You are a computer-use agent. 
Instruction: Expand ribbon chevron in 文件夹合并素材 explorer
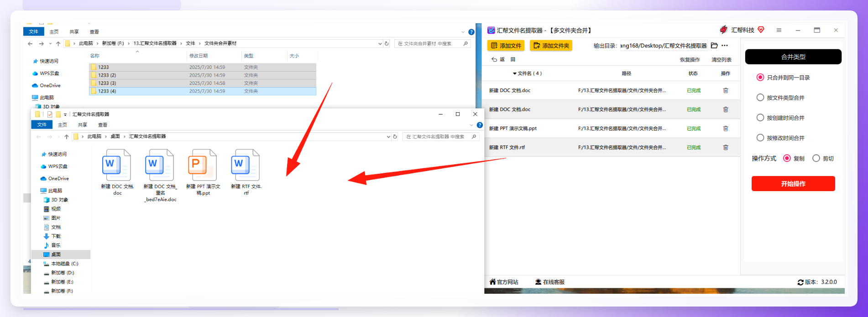[x=463, y=32]
